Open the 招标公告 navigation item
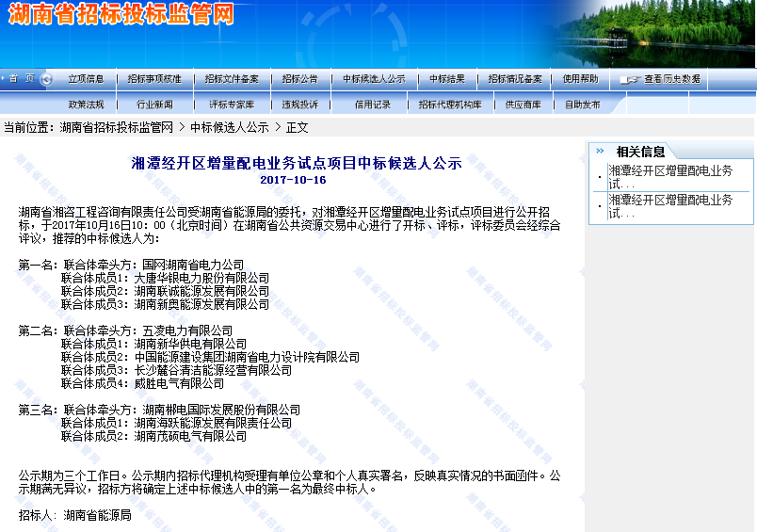The height and width of the screenshot is (532, 757). pyautogui.click(x=299, y=79)
